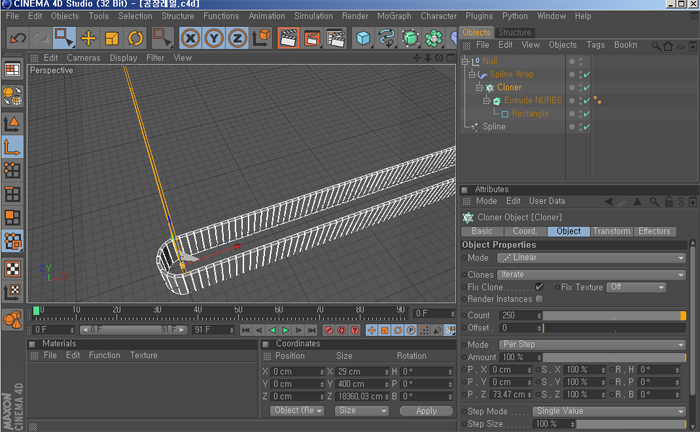Open the Clones Iterate dropdown

591,274
